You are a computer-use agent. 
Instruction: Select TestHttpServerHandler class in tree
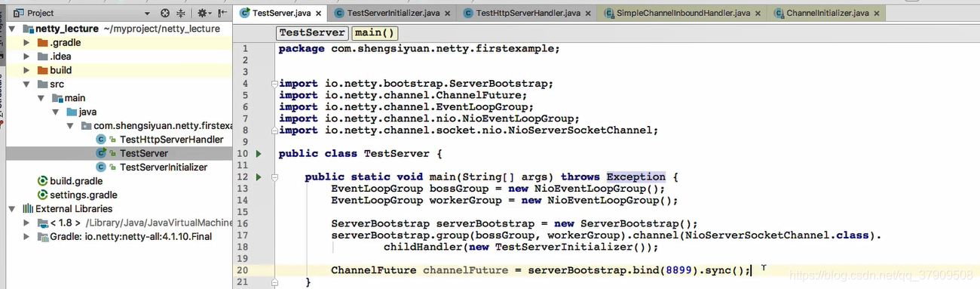pyautogui.click(x=172, y=140)
